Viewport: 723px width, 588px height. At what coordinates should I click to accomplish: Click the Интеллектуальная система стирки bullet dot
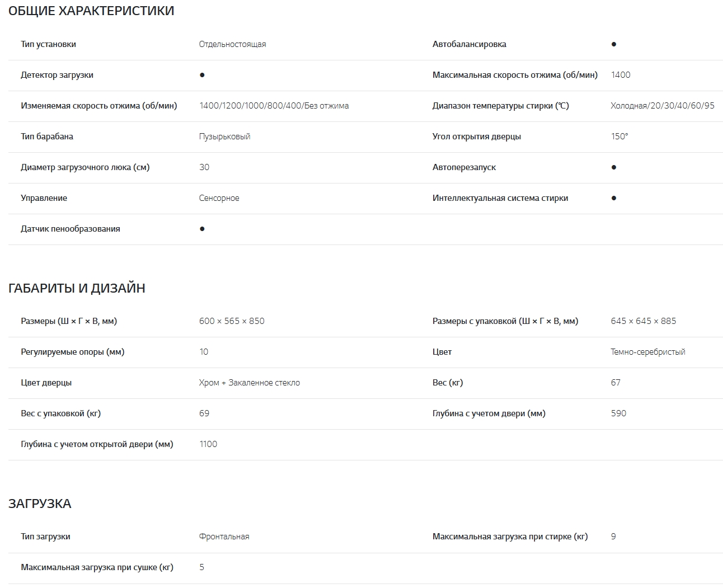(614, 198)
